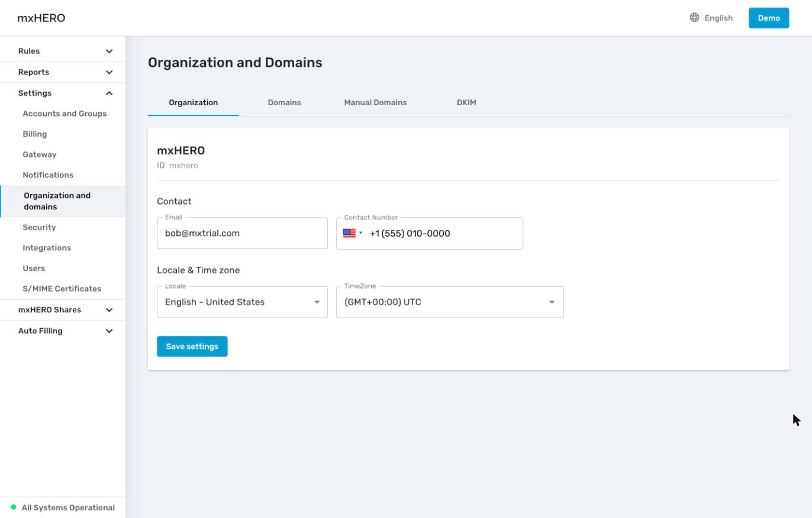Switch to the Organization tab
812x518 pixels.
194,102
